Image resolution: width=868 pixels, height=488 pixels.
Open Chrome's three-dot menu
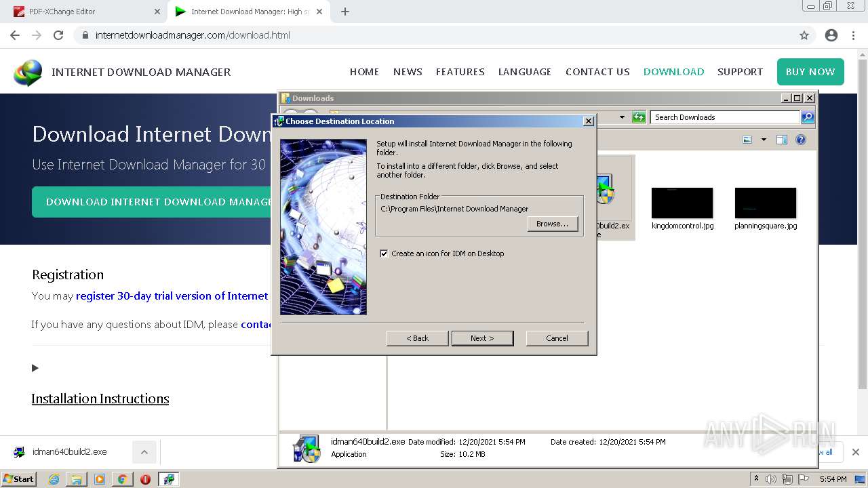pyautogui.click(x=853, y=35)
